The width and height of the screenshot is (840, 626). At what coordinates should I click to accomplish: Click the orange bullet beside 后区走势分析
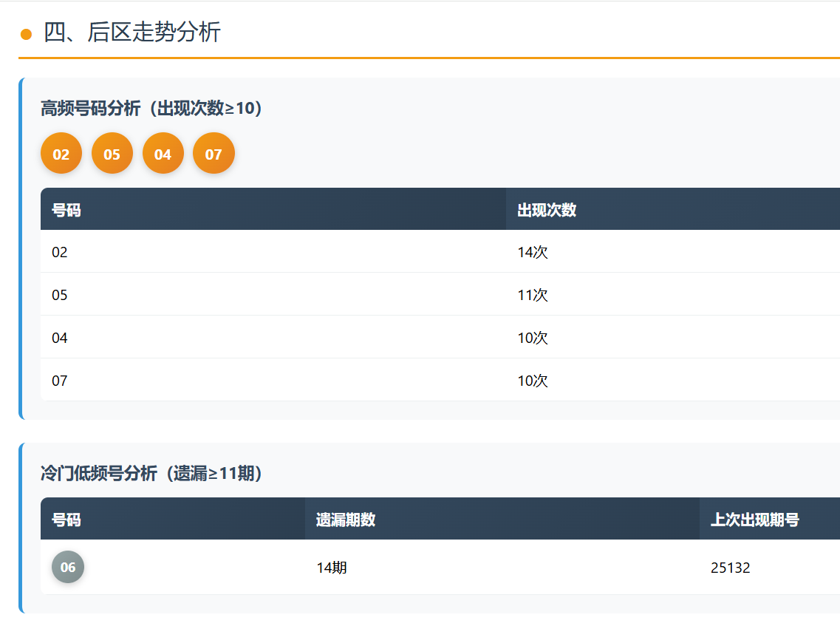(27, 34)
